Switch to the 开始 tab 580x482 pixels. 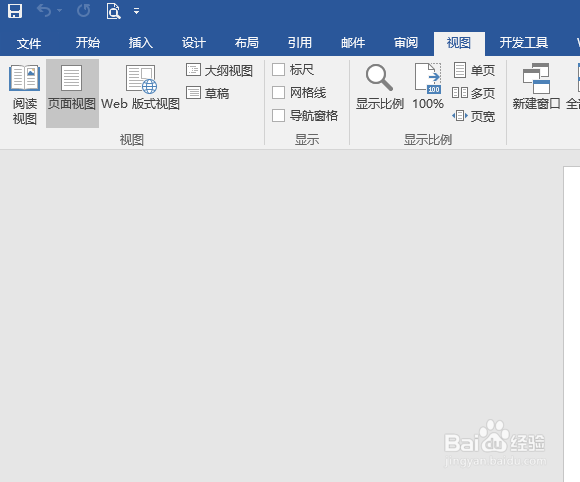point(88,43)
